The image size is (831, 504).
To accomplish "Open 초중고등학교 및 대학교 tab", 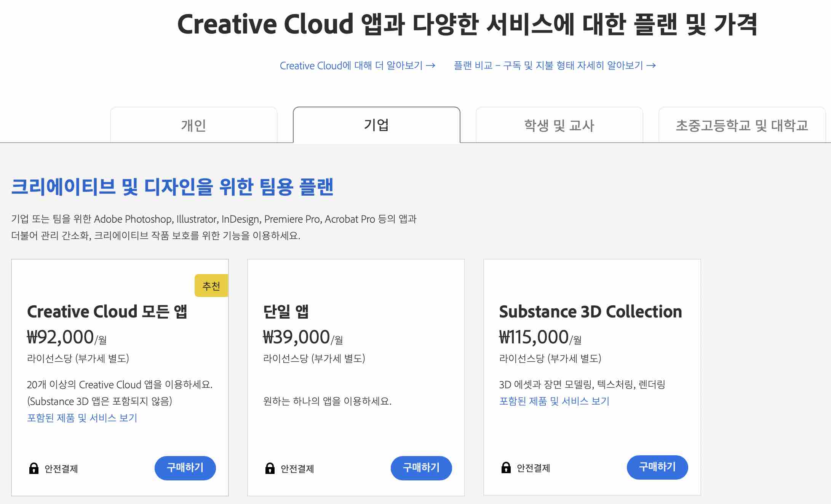I will click(x=742, y=125).
